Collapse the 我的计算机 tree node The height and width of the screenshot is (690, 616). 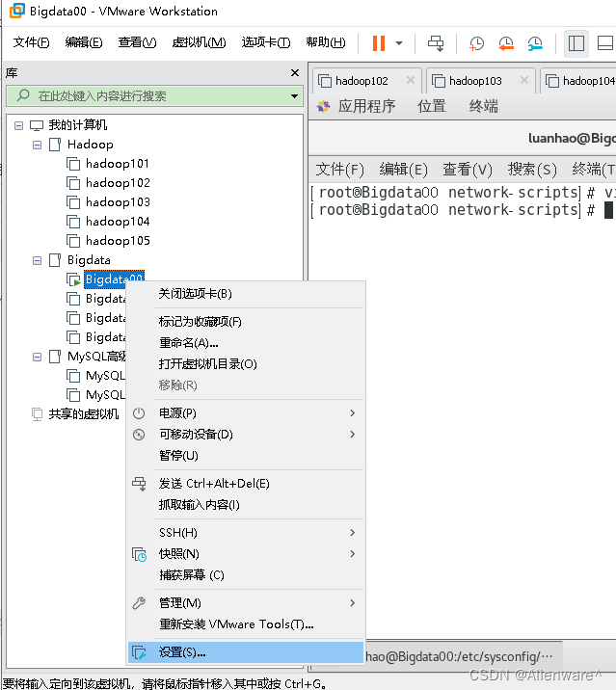(18, 125)
